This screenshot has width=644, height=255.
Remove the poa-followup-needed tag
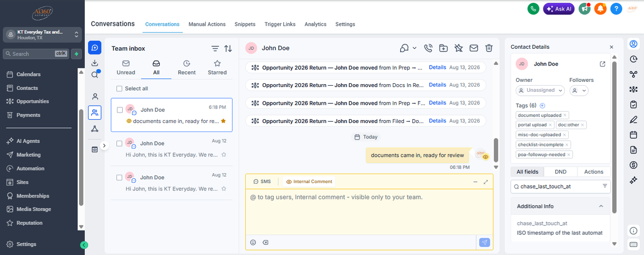[569, 154]
